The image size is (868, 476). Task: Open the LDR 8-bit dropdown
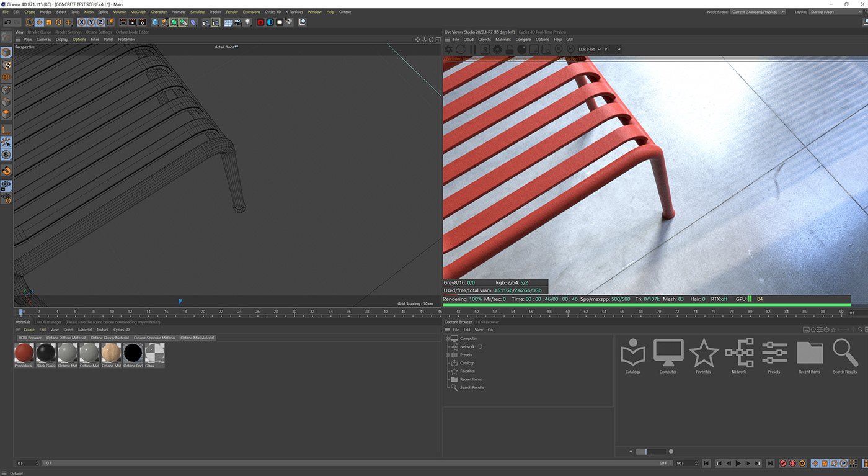coord(590,49)
